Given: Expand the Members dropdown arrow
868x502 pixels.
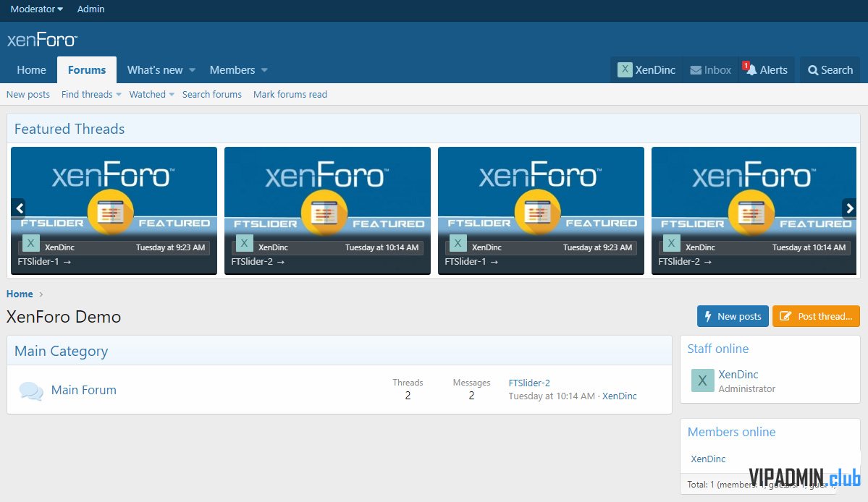Looking at the screenshot, I should (264, 70).
